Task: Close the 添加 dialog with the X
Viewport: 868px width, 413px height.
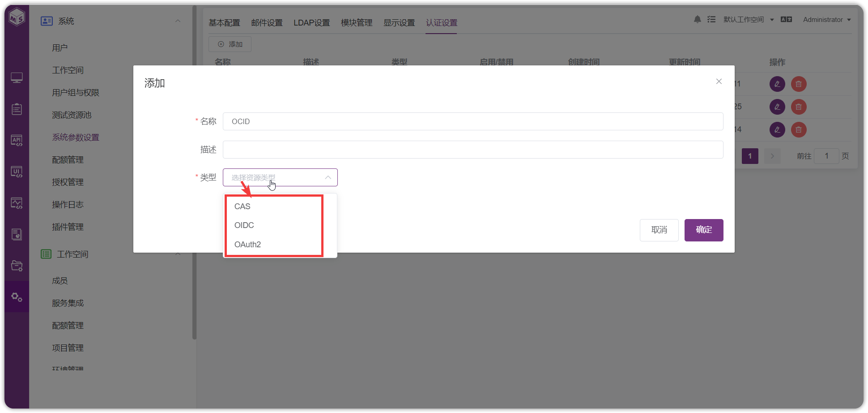Action: point(719,82)
